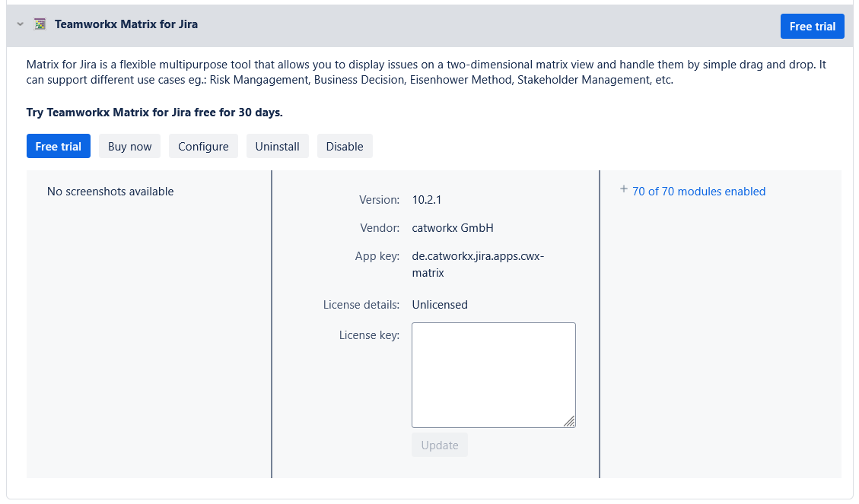Click the Unlicensed license details text
The image size is (859, 504).
click(440, 305)
